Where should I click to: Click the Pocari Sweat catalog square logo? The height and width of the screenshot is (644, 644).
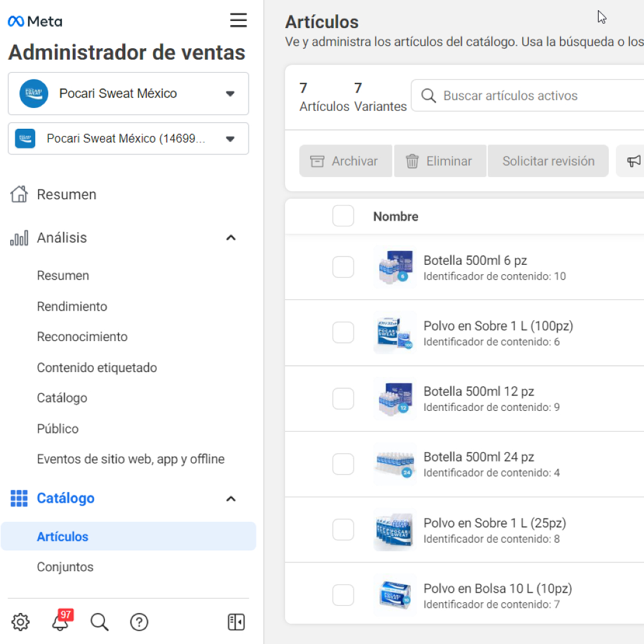coord(25,138)
